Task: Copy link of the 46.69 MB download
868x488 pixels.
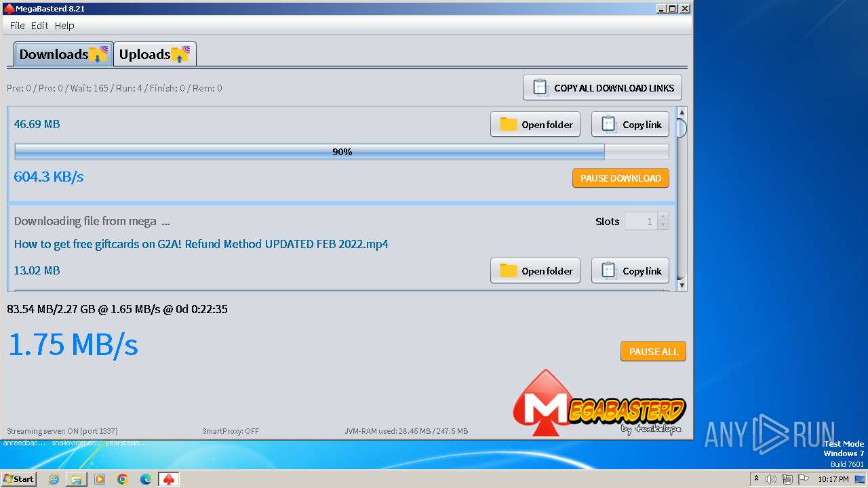Action: click(630, 125)
